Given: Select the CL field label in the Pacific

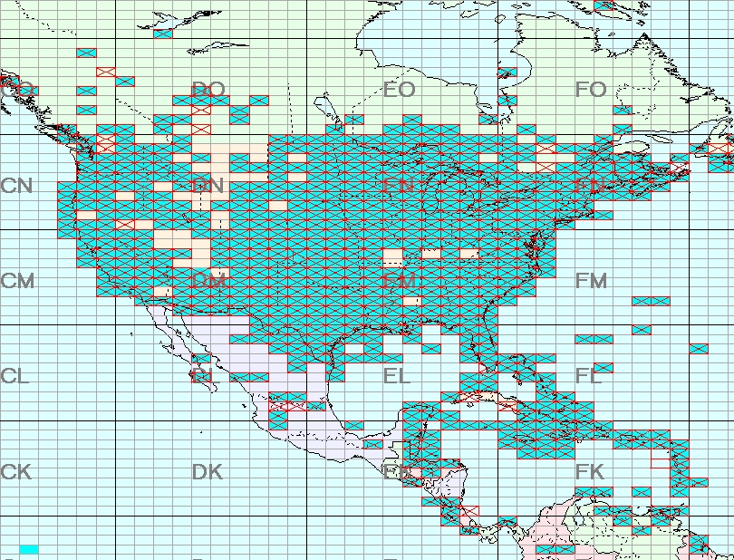Looking at the screenshot, I should pyautogui.click(x=15, y=376).
